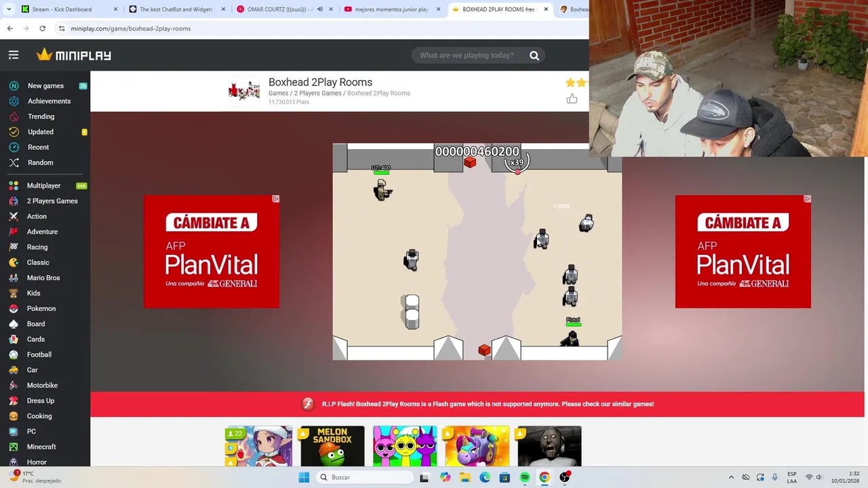The image size is (868, 488).
Task: Switch to the OMAR COURTZ tab
Action: (283, 9)
